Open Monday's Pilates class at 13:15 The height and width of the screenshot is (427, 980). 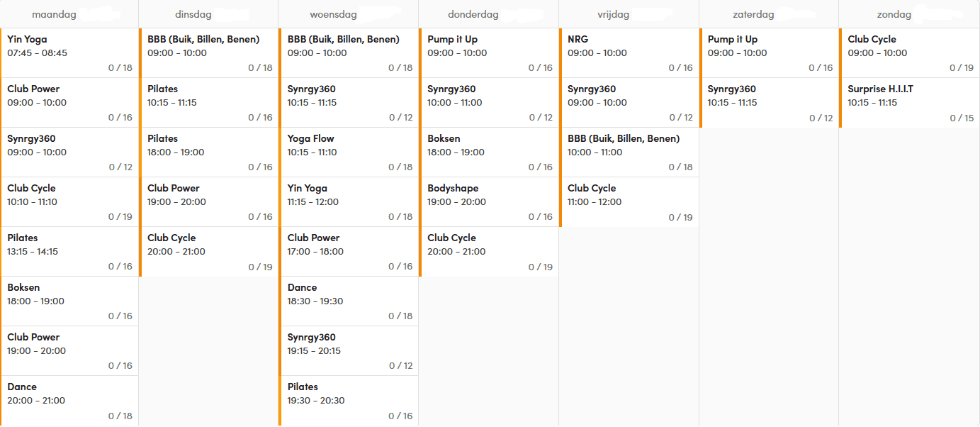click(x=69, y=251)
